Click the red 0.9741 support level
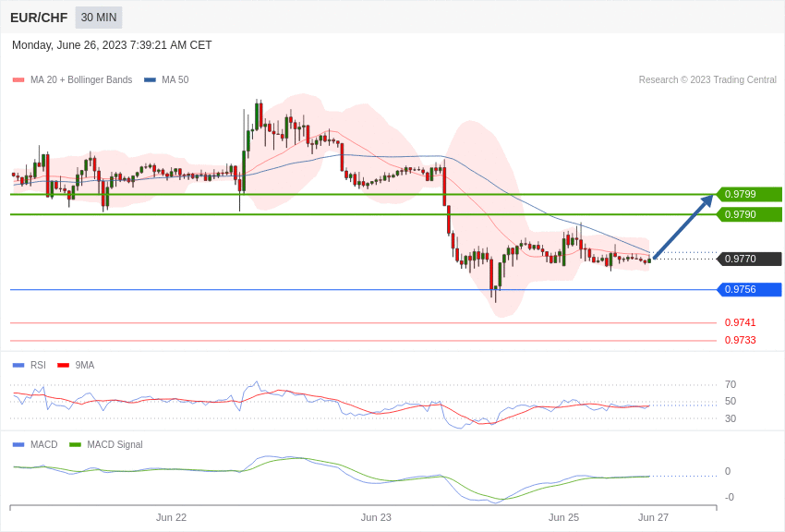The width and height of the screenshot is (785, 532). point(740,323)
